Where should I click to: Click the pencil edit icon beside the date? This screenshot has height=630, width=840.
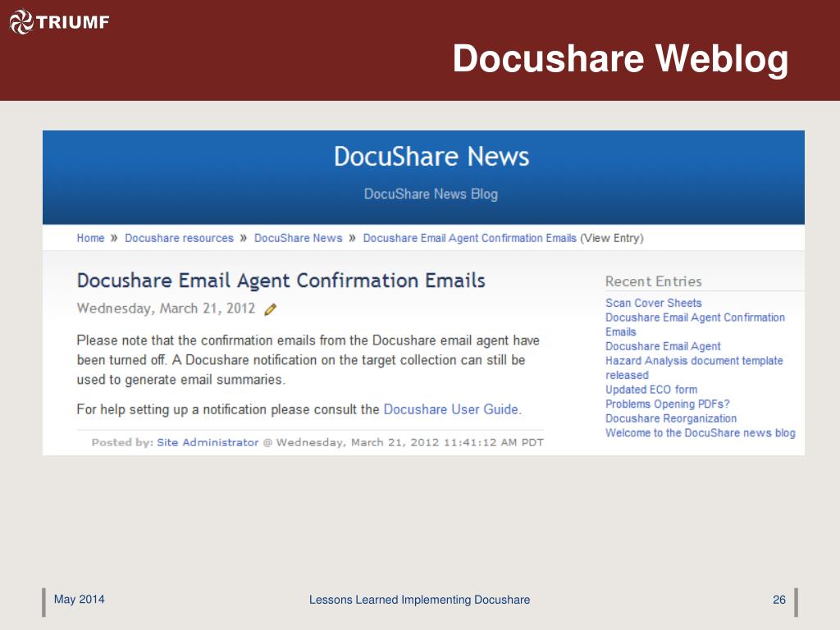pyautogui.click(x=271, y=309)
